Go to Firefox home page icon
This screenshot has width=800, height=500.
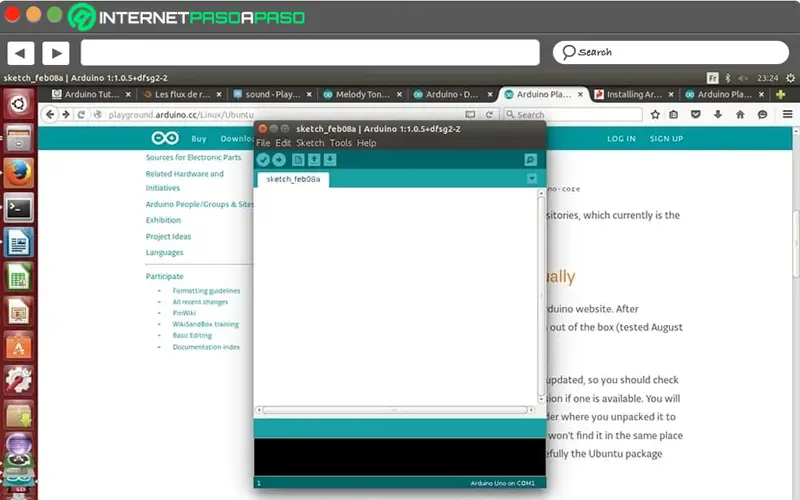click(740, 115)
